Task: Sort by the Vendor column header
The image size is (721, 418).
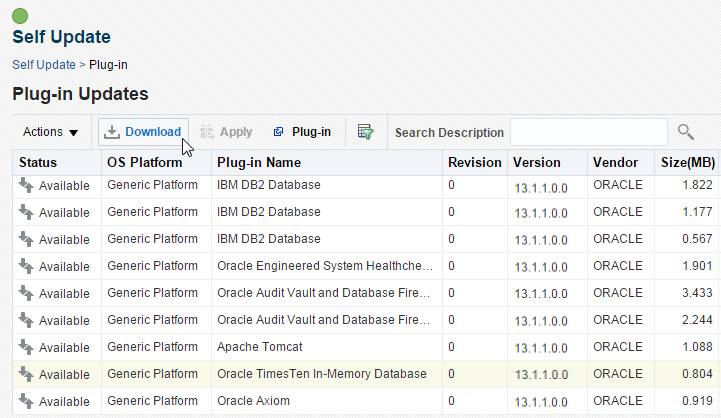Action: pyautogui.click(x=615, y=162)
